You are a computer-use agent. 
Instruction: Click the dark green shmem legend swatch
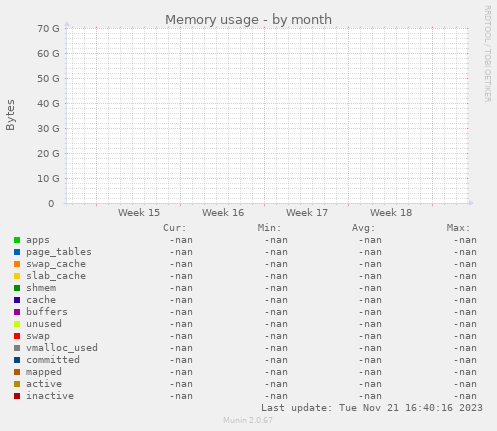tap(17, 288)
